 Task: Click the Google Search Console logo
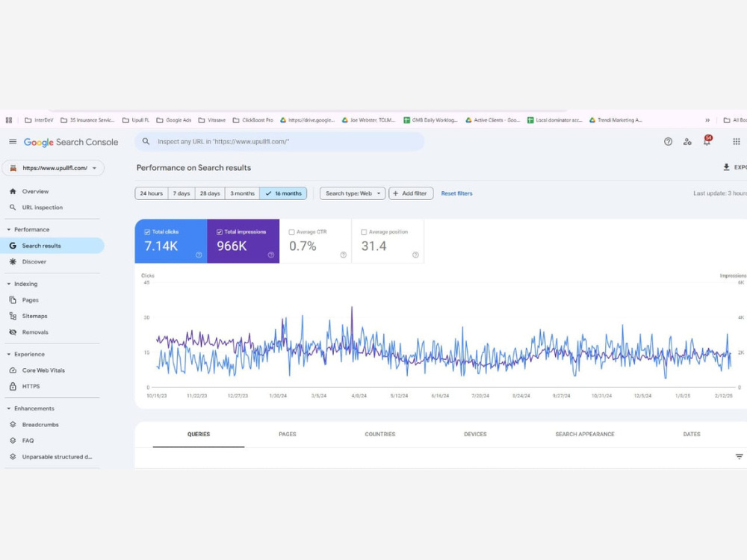pyautogui.click(x=71, y=142)
